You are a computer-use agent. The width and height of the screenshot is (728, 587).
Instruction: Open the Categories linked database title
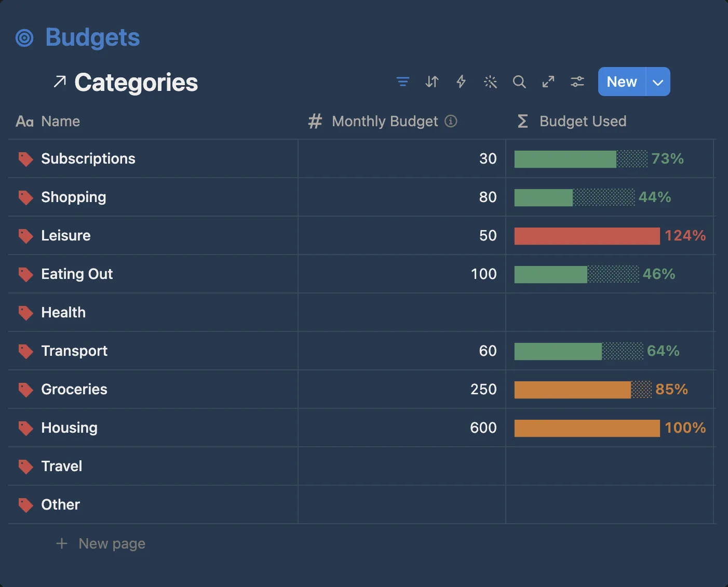tap(136, 82)
